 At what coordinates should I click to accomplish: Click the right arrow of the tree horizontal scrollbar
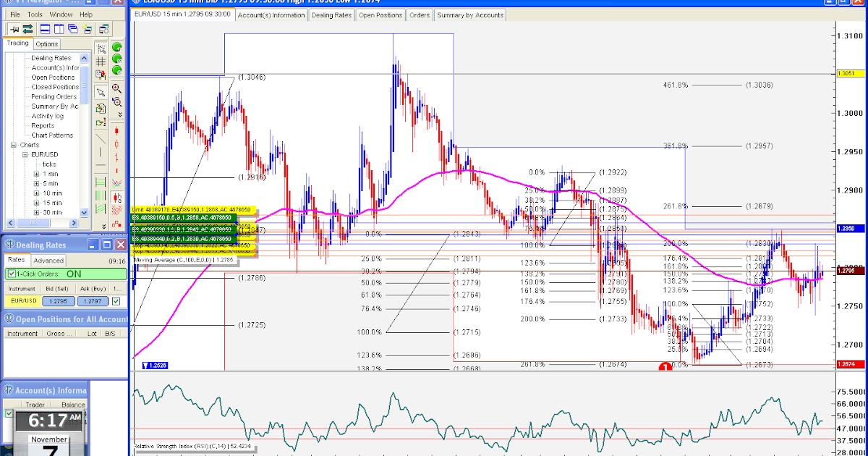(74, 222)
